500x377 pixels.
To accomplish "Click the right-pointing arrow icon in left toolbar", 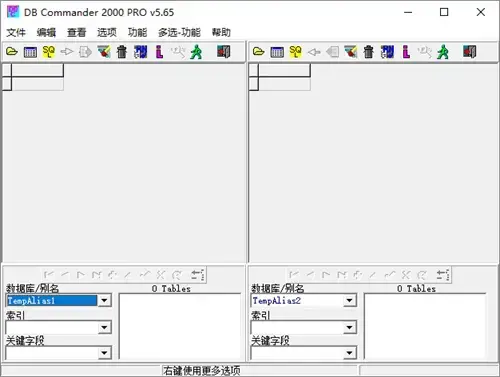I will point(67,52).
